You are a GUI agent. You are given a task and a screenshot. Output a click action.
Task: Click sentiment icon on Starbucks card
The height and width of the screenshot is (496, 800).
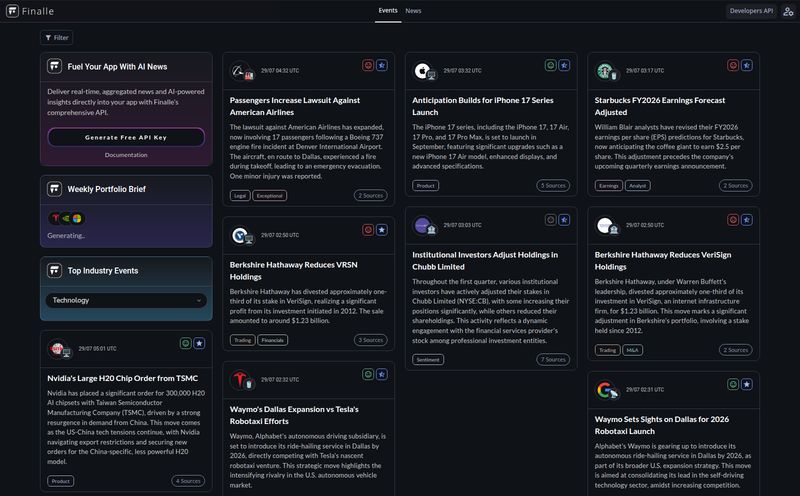pos(733,65)
